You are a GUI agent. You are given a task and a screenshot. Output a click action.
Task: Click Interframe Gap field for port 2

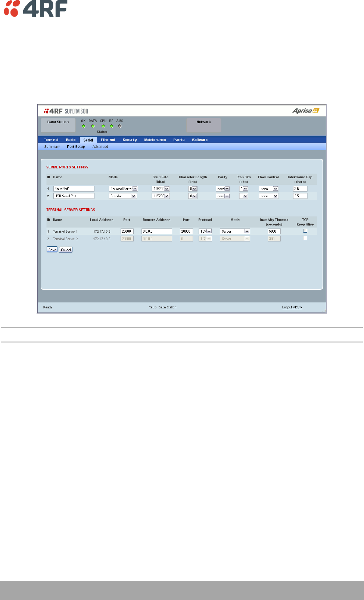click(x=300, y=196)
